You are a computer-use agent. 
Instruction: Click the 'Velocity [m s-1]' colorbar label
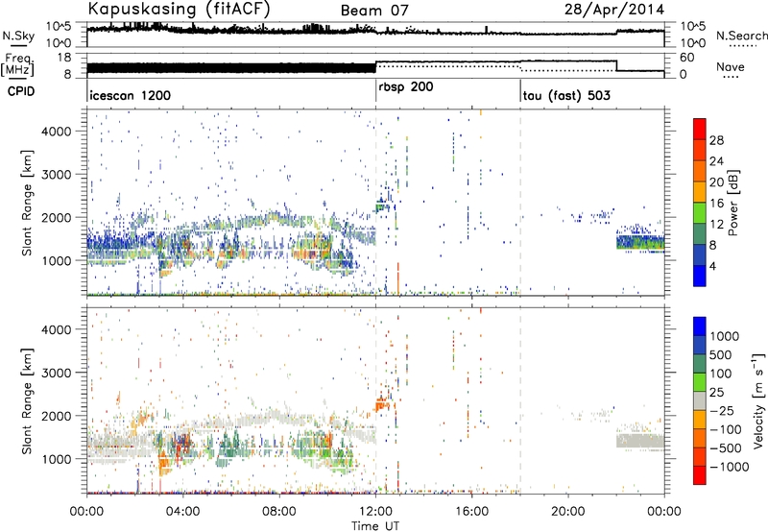(758, 400)
